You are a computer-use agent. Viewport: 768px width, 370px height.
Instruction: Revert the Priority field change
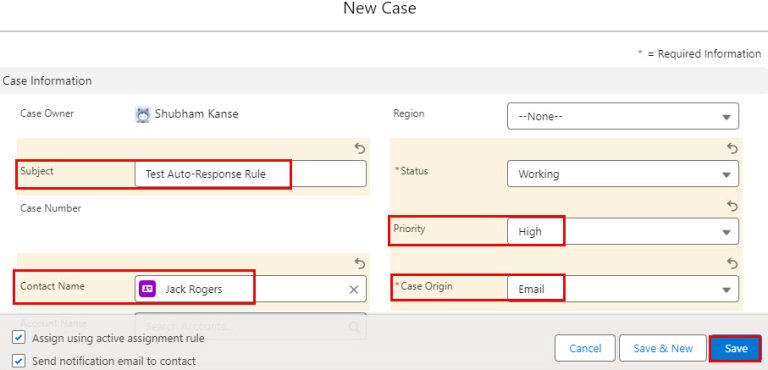click(x=732, y=206)
